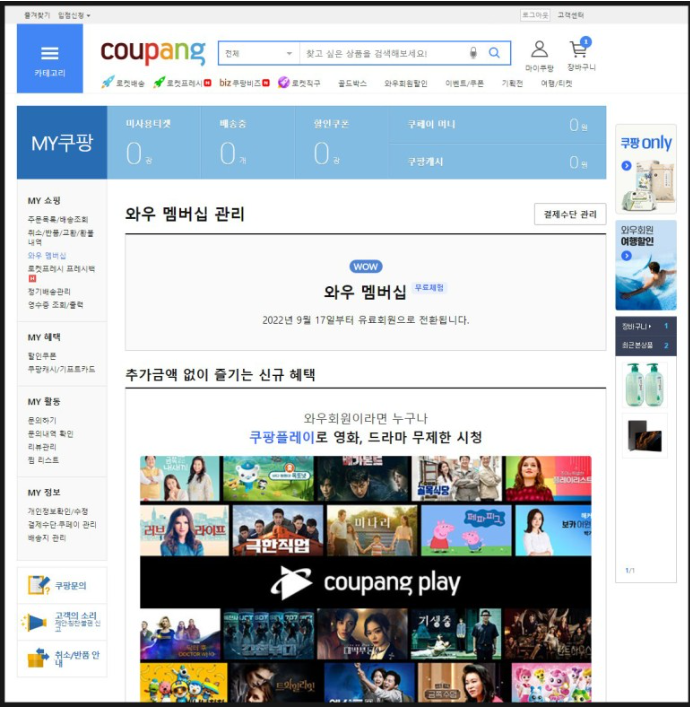Image resolution: width=690 pixels, height=709 pixels.
Task: Open the 배송중 count tile
Action: pyautogui.click(x=248, y=142)
